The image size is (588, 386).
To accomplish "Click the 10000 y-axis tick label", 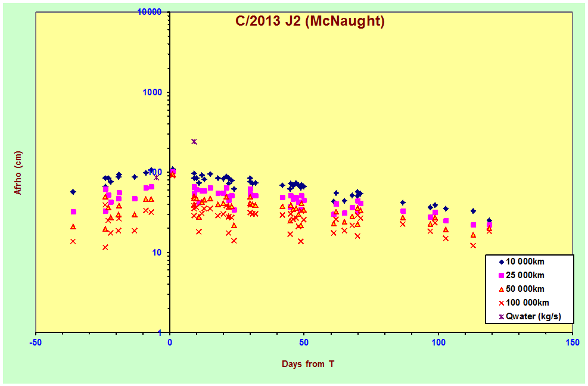I will point(150,13).
